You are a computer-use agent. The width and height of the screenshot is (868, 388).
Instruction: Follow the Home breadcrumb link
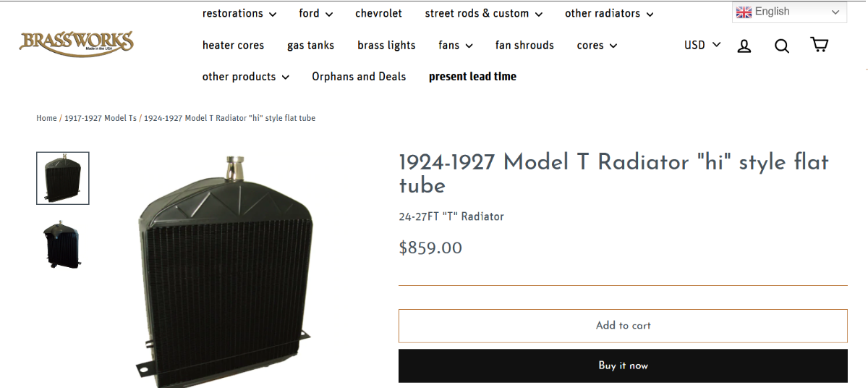pyautogui.click(x=46, y=118)
